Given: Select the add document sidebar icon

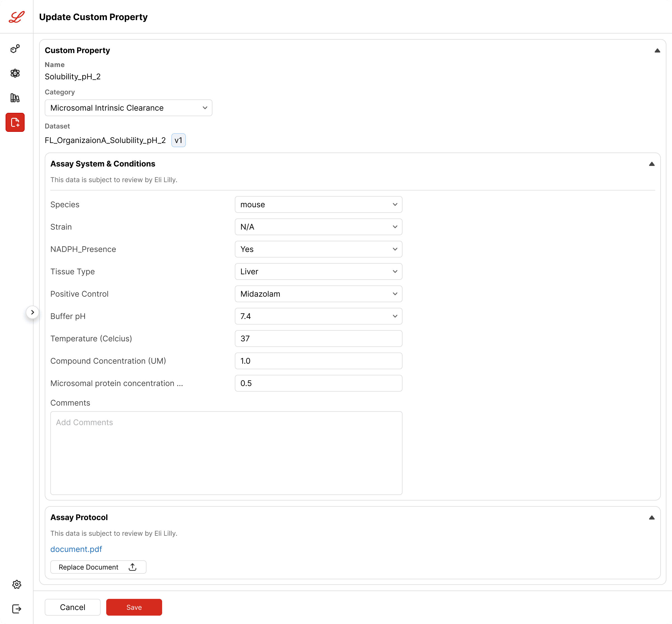Looking at the screenshot, I should 15,122.
